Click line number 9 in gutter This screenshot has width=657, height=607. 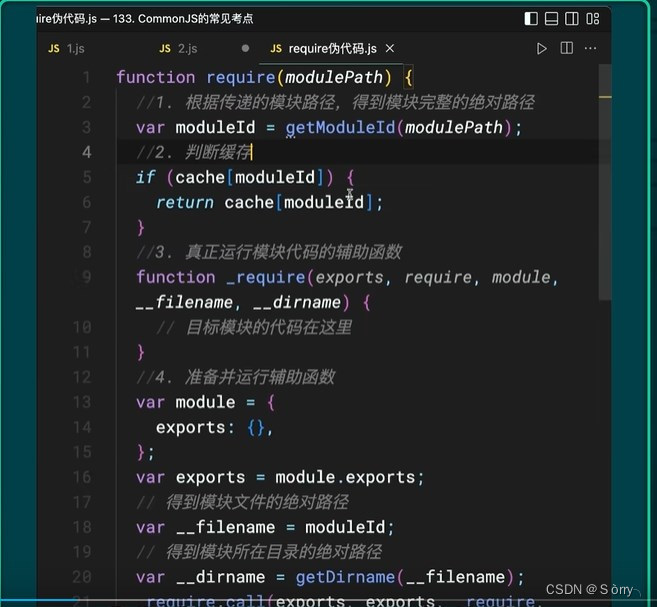(x=87, y=277)
